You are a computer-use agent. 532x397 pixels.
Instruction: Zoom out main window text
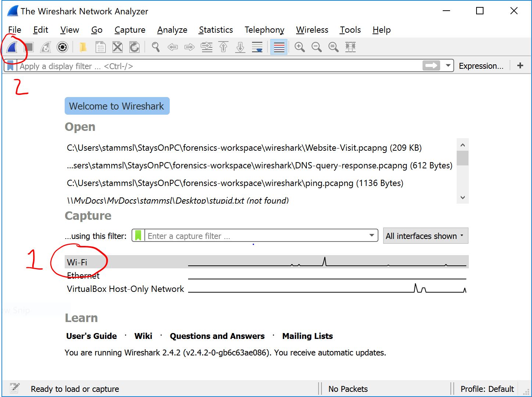click(x=317, y=47)
